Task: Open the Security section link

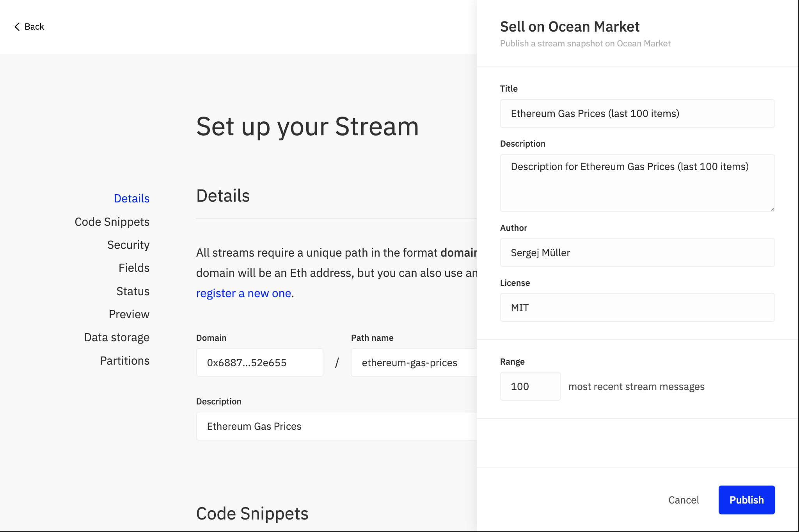Action: tap(128, 245)
